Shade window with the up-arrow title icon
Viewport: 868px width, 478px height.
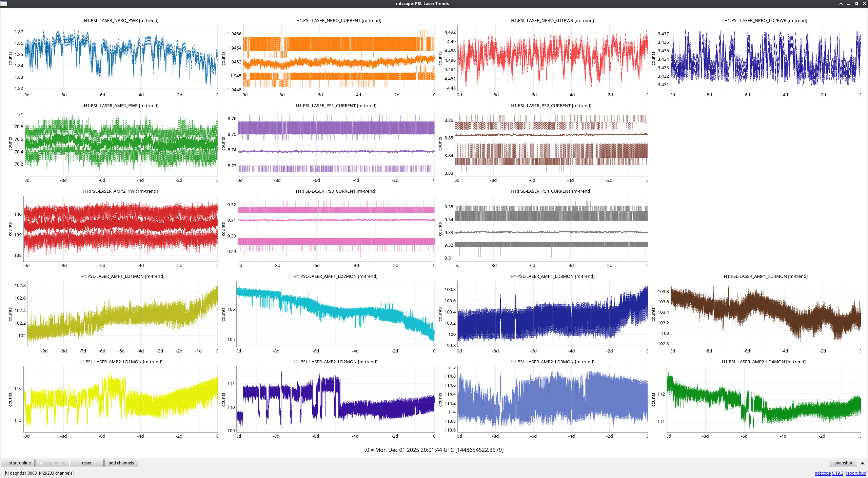[x=841, y=4]
